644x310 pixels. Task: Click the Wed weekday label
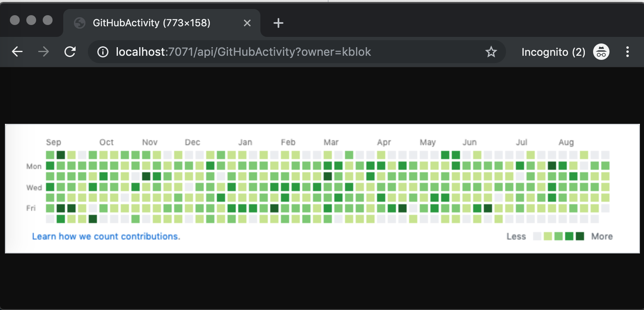pos(34,187)
